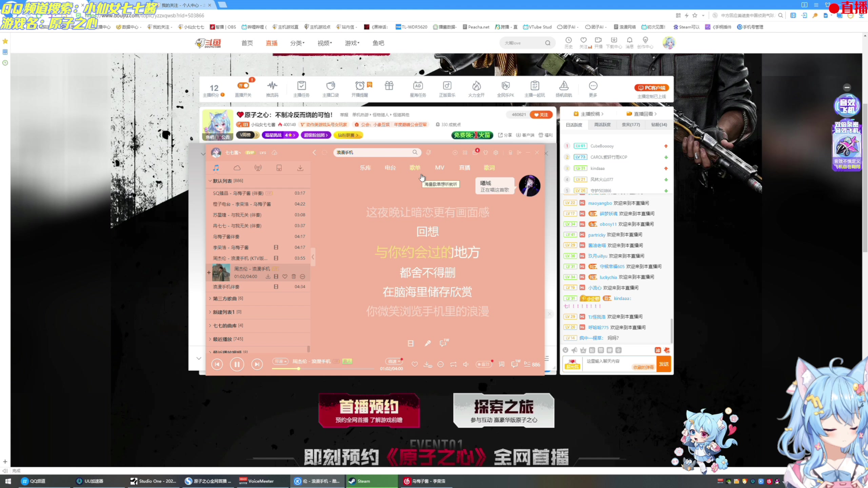The height and width of the screenshot is (488, 868).
Task: Open 游戏 dropdown in Douyu navigation
Action: click(352, 43)
